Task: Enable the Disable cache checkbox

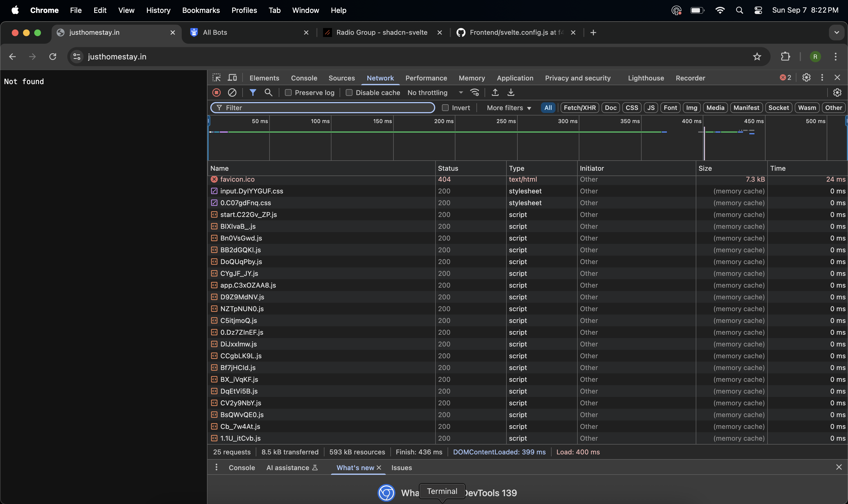Action: coord(349,93)
